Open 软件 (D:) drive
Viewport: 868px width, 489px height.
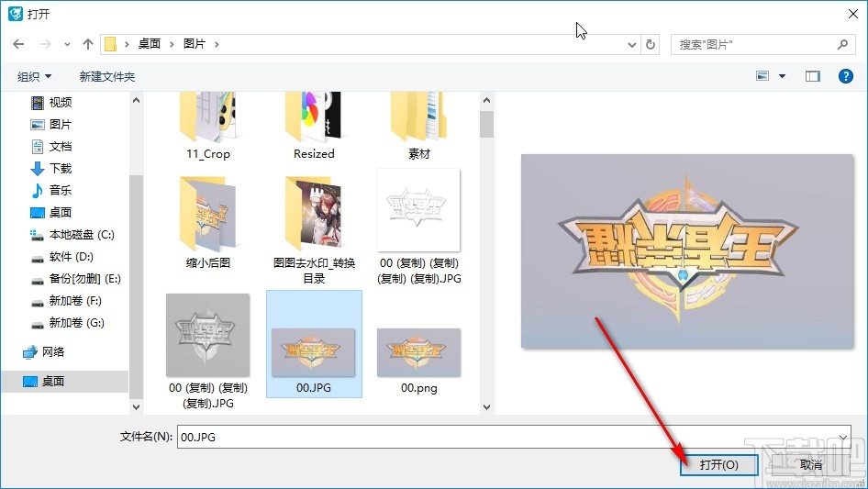click(71, 256)
